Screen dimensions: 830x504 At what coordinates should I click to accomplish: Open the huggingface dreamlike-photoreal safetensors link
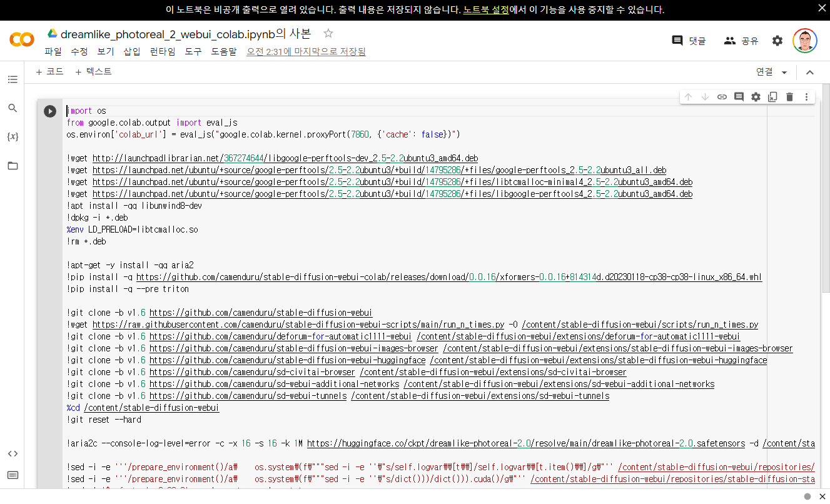pyautogui.click(x=526, y=443)
